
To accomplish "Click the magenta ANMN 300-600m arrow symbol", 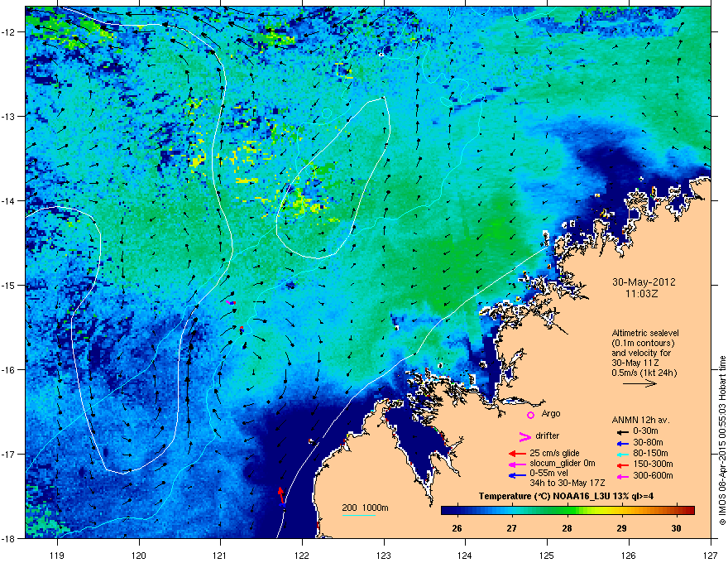I will pos(623,476).
